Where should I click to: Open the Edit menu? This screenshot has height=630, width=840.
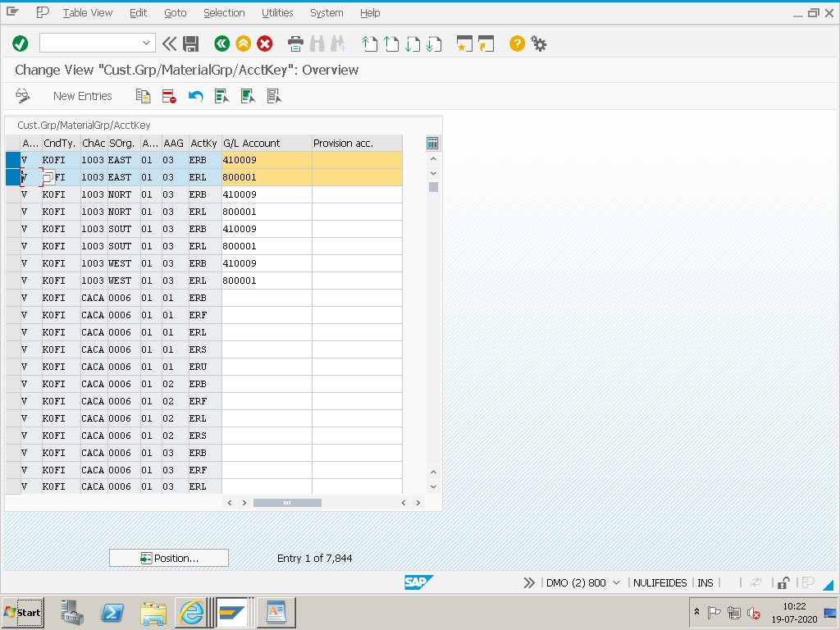[x=138, y=13]
